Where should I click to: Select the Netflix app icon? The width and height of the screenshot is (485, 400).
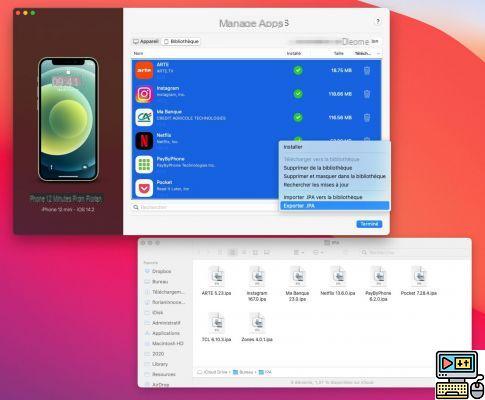tap(144, 141)
